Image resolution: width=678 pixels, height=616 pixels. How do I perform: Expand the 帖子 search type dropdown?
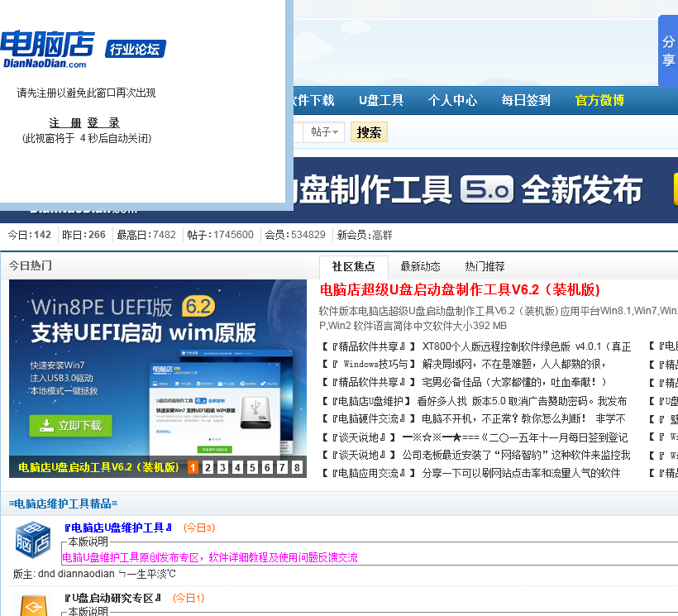click(324, 131)
